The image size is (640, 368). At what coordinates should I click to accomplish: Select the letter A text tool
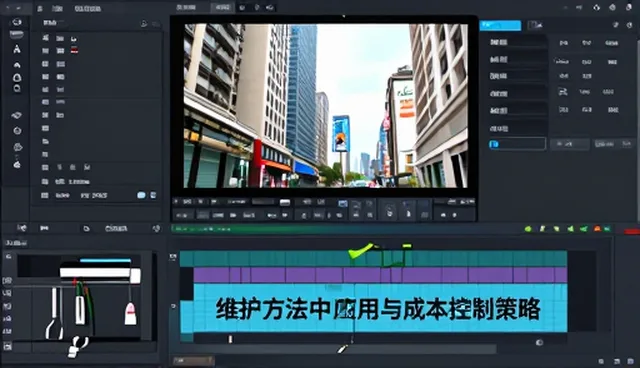(17, 49)
